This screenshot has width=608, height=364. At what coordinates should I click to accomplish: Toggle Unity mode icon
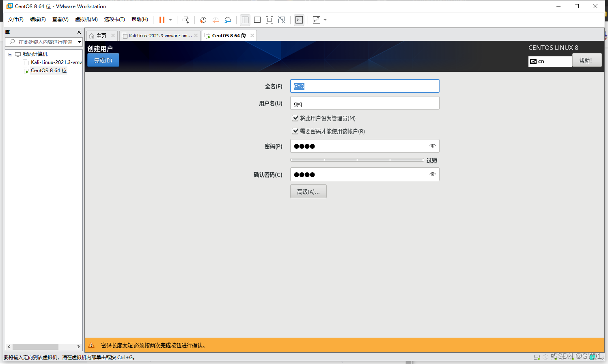pyautogui.click(x=282, y=20)
